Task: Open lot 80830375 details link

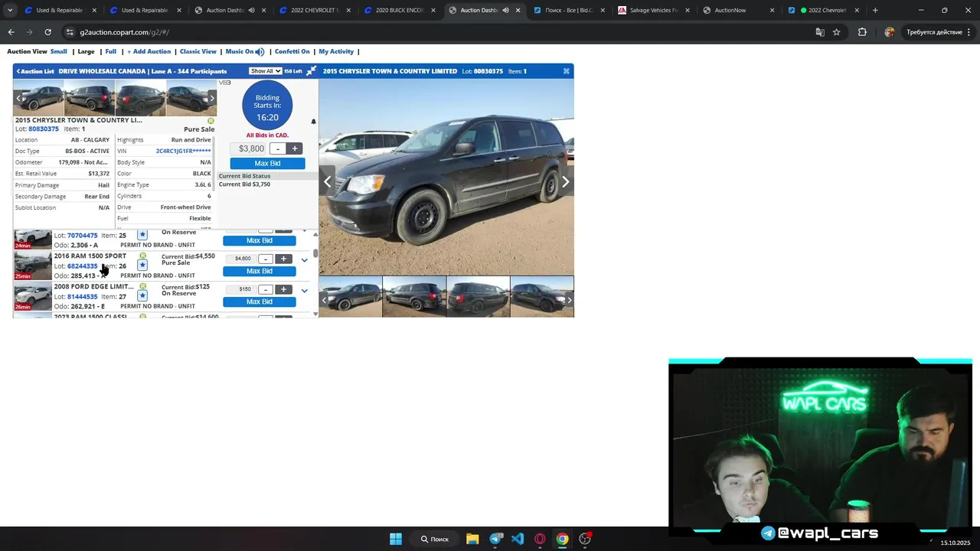Action: coord(44,129)
